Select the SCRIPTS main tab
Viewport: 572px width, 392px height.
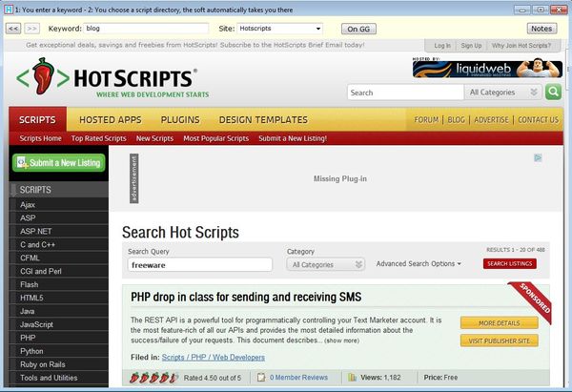click(37, 120)
